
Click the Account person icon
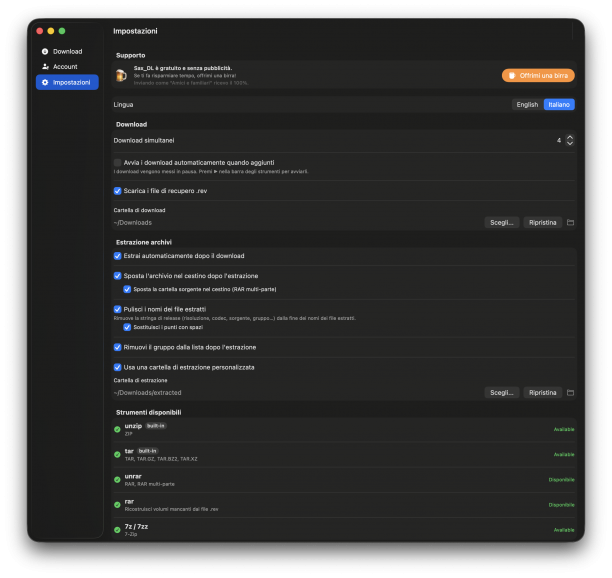tap(45, 67)
